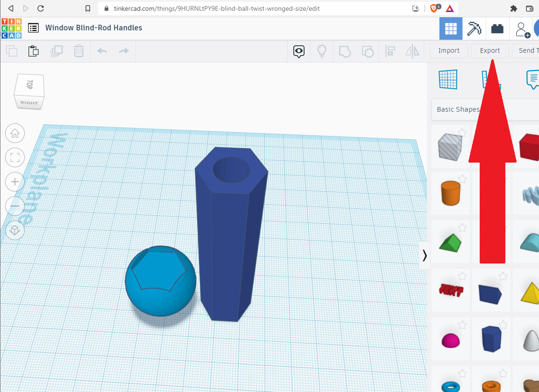
Task: Select the magenta Half Sphere shape
Action: click(450, 341)
